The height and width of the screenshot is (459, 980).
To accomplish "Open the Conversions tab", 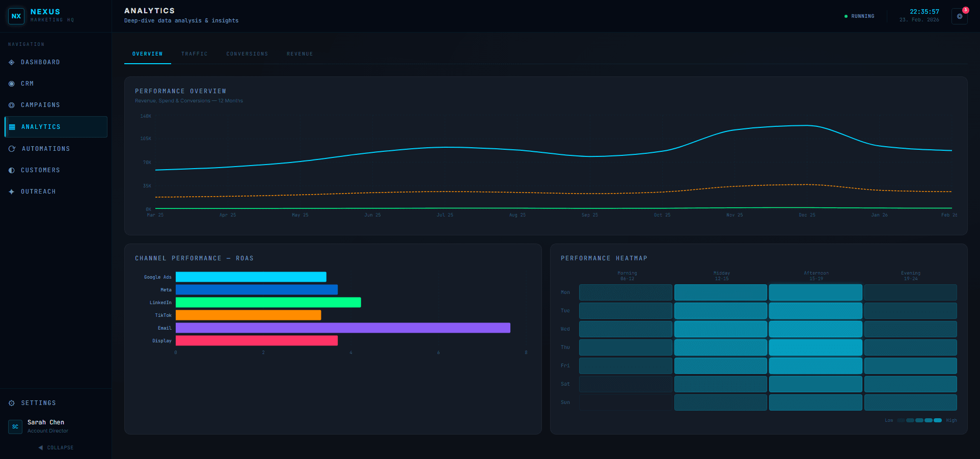I will [247, 53].
